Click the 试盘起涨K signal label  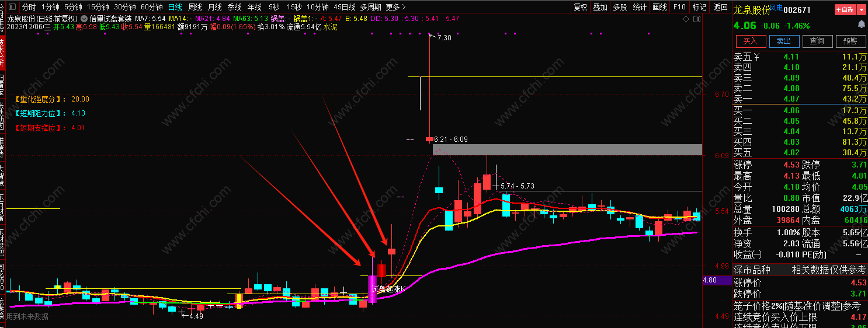389,288
